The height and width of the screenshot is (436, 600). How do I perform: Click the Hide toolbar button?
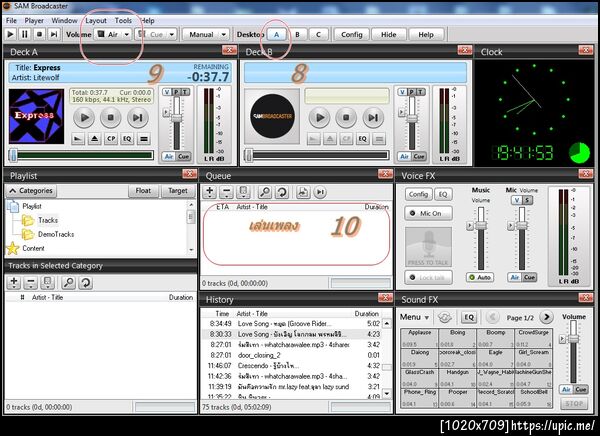pos(388,34)
